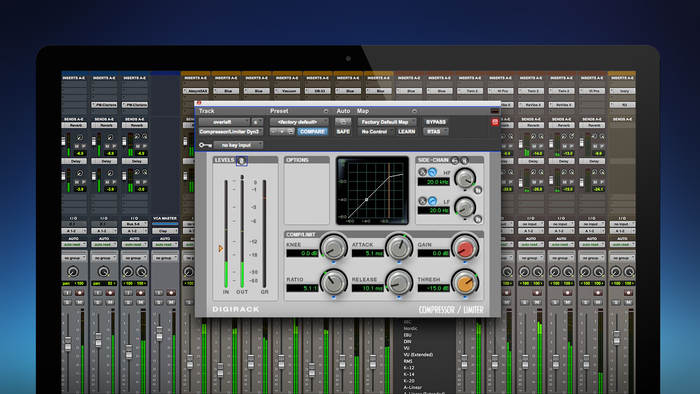Turn the Knee knob in Comp/Limit section
The height and width of the screenshot is (394, 700).
coord(333,248)
